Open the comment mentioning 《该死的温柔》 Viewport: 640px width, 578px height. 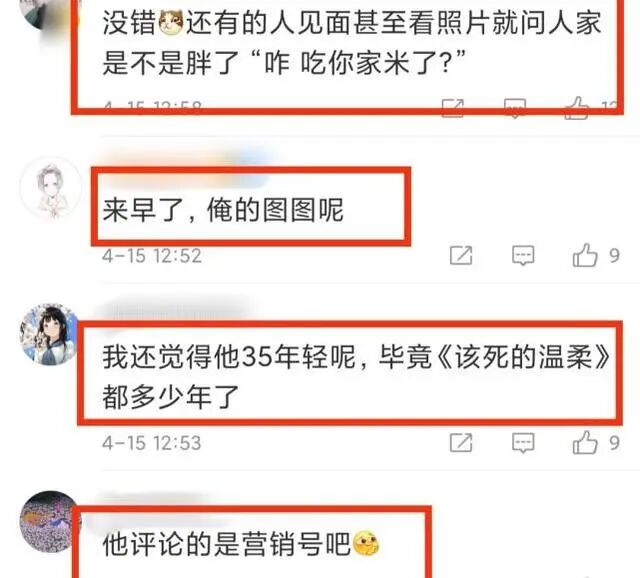[355, 377]
